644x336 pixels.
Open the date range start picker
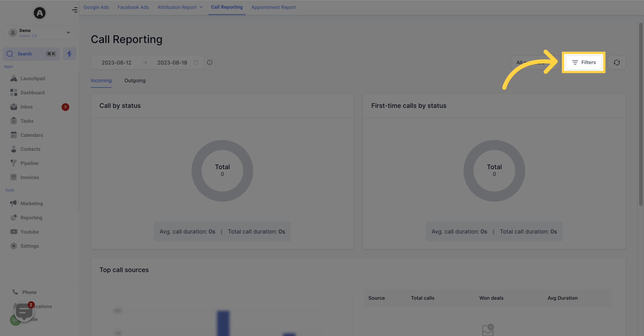116,62
